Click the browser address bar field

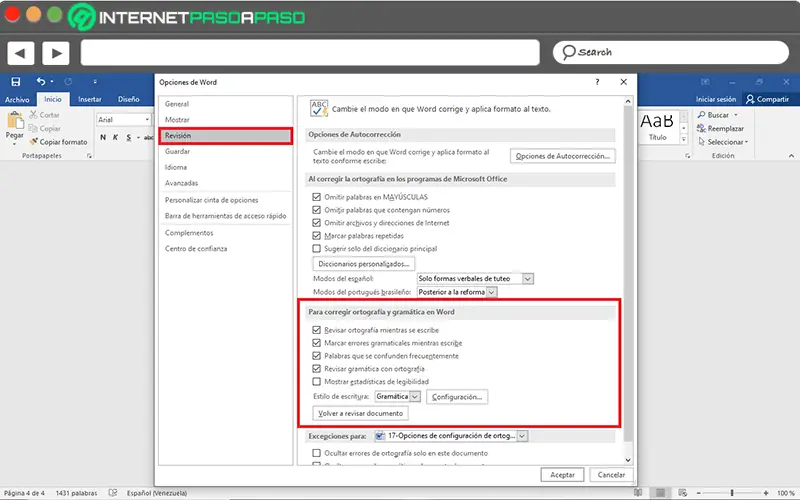pyautogui.click(x=310, y=53)
